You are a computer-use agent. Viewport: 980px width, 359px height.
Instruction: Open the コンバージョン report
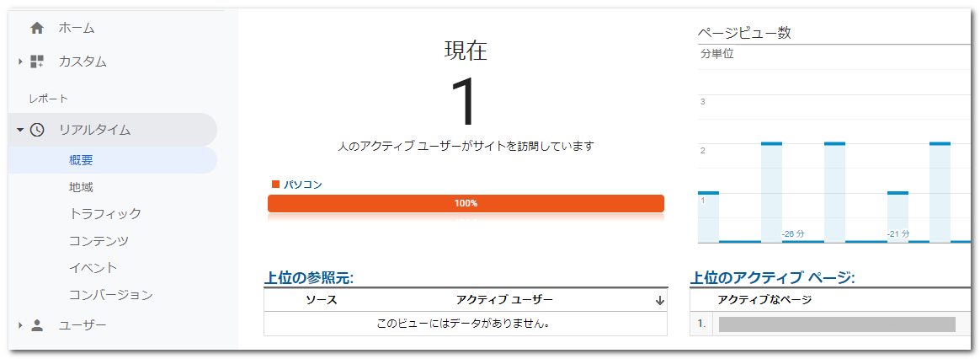111,295
